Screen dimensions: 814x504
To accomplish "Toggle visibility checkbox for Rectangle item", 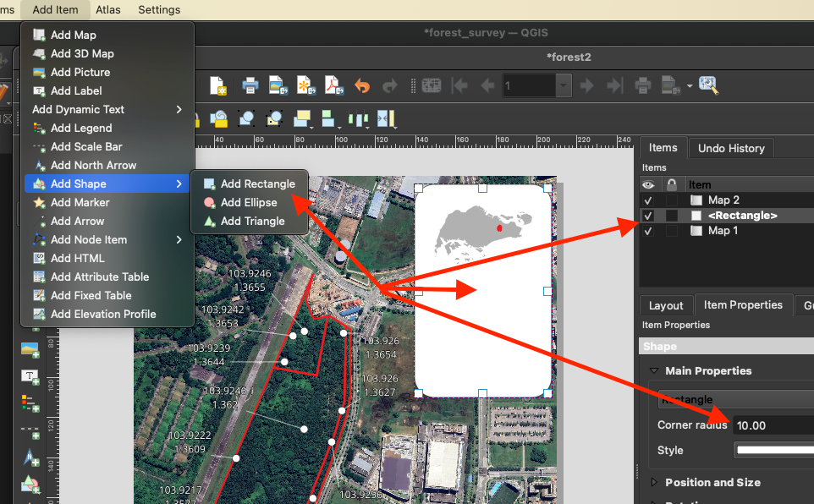I will pyautogui.click(x=648, y=216).
